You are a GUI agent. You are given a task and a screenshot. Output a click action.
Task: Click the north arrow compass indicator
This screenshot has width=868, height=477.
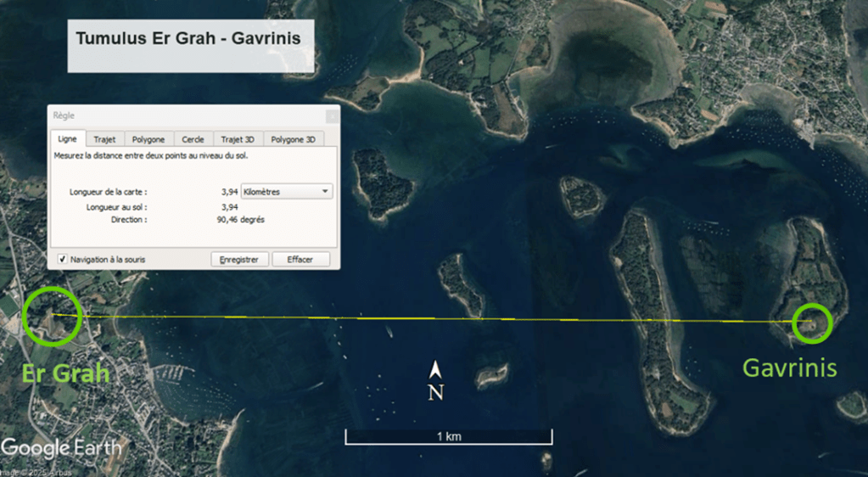[x=435, y=380]
